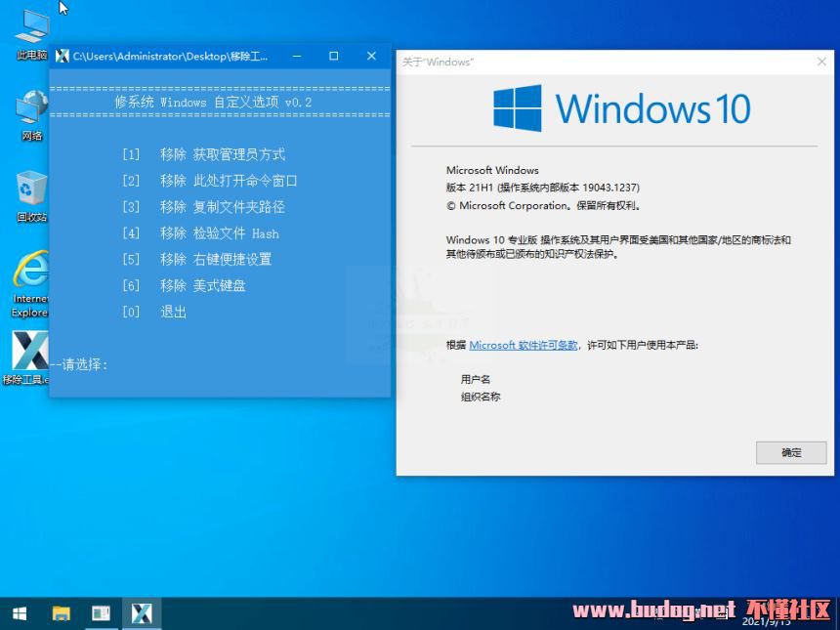Click option [3] 移除 复制文件夹路径

click(x=203, y=207)
